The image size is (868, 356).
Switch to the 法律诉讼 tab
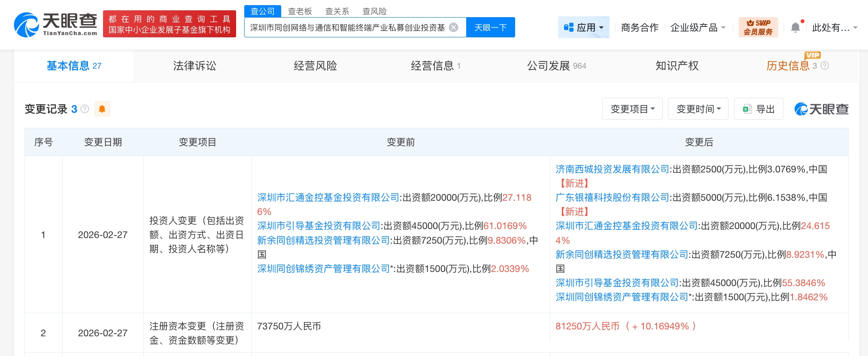point(194,66)
